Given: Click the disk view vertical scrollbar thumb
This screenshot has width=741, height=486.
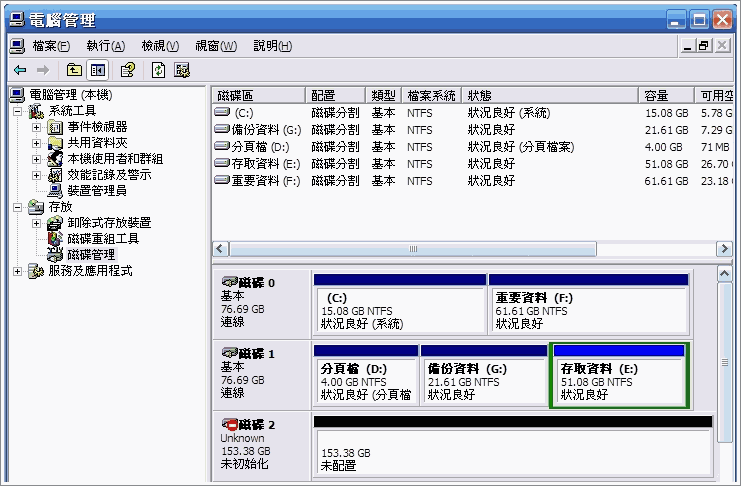Looking at the screenshot, I should [x=724, y=363].
